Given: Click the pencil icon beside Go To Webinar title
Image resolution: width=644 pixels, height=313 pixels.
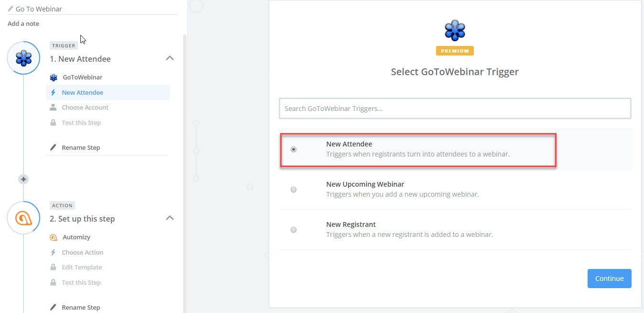Looking at the screenshot, I should (x=11, y=9).
